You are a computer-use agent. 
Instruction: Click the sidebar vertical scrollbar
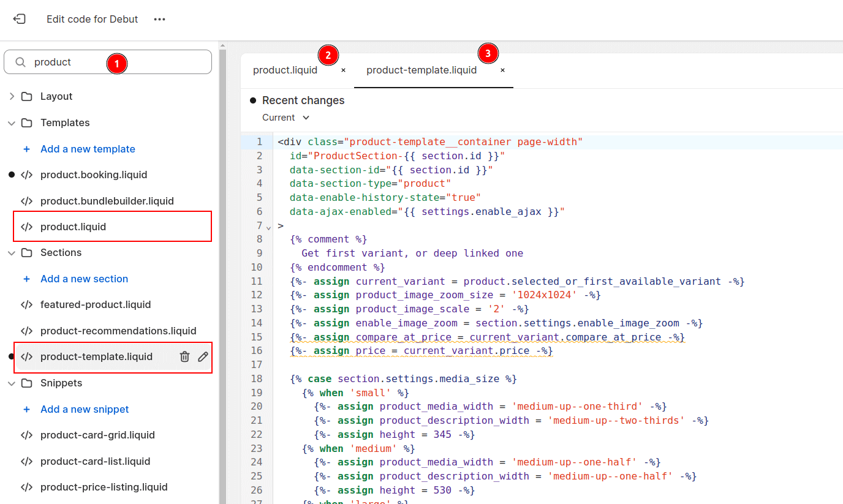point(222,276)
